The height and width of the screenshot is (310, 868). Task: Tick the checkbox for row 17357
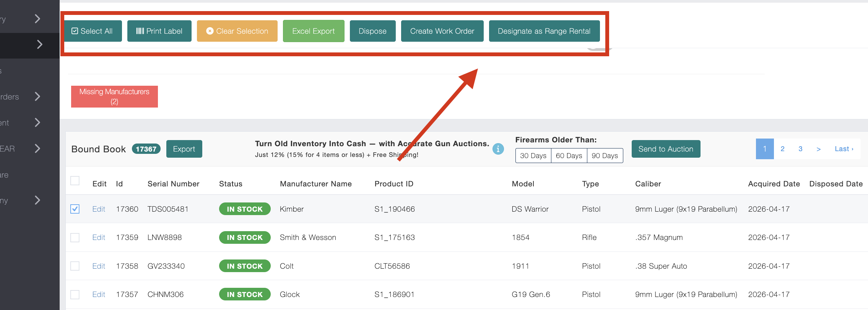coord(75,295)
